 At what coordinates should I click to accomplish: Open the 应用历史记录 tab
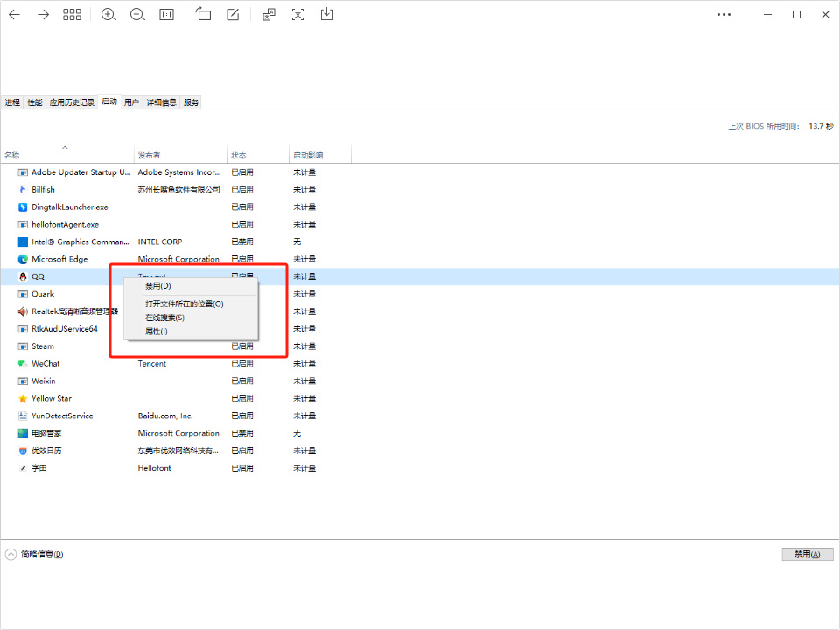[72, 102]
